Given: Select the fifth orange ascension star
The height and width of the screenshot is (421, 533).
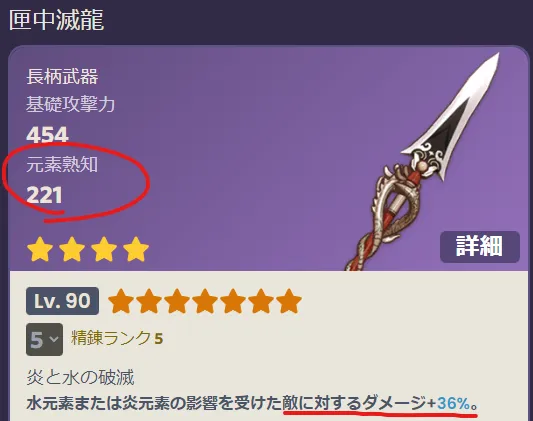Looking at the screenshot, I should [233, 301].
